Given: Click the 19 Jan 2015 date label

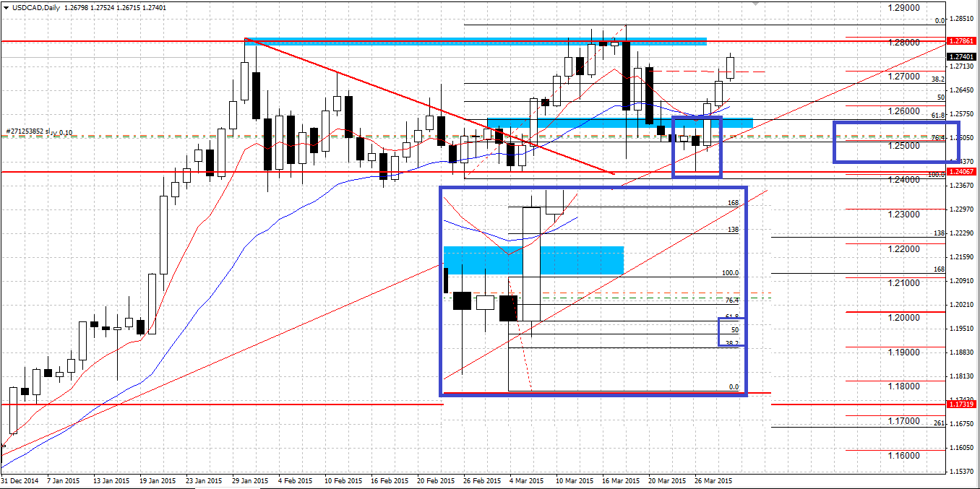Looking at the screenshot, I should (x=158, y=480).
